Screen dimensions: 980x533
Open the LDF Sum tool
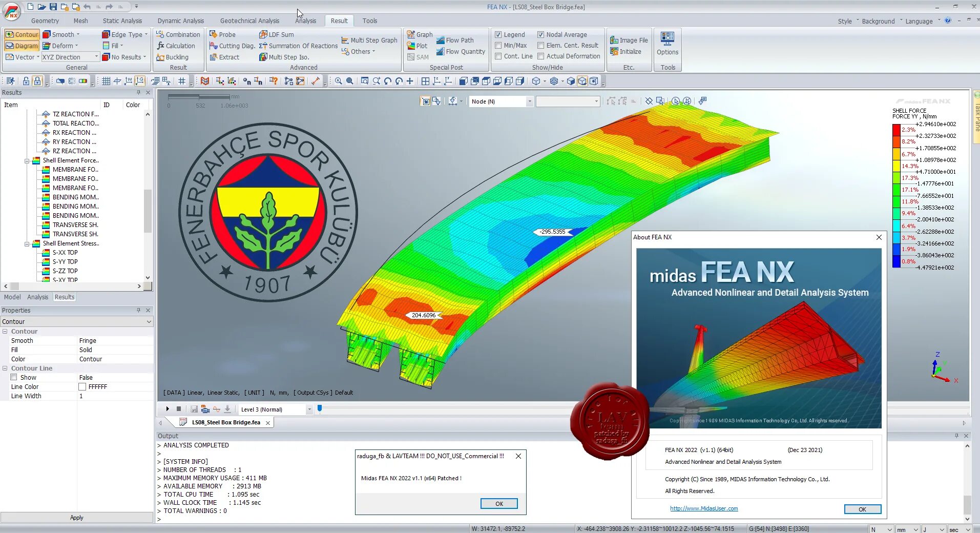point(277,34)
